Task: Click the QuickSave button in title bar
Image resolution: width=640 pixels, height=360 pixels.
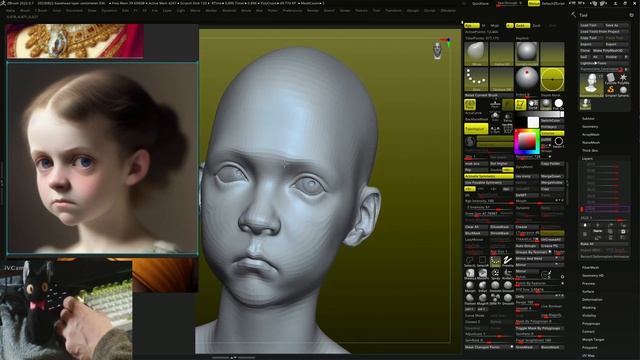Action: pos(480,3)
